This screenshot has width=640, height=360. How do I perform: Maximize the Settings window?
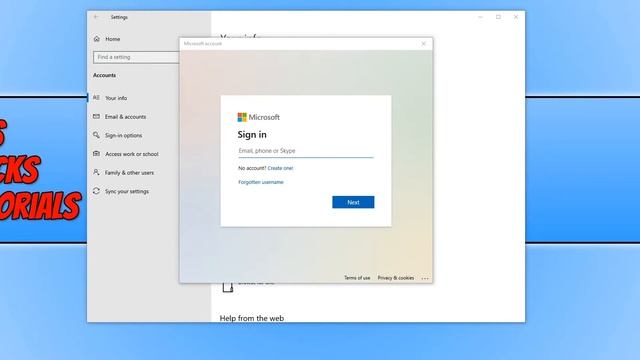[x=498, y=17]
